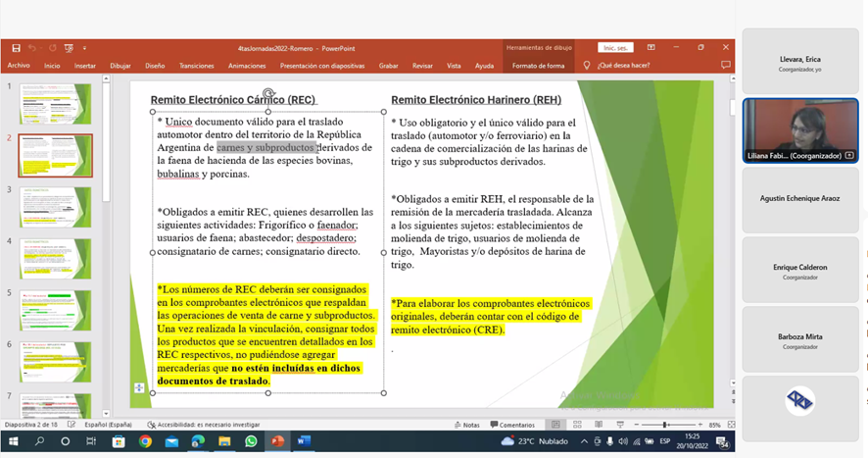
Task: Click the rotation handle above the text box
Action: [268, 92]
